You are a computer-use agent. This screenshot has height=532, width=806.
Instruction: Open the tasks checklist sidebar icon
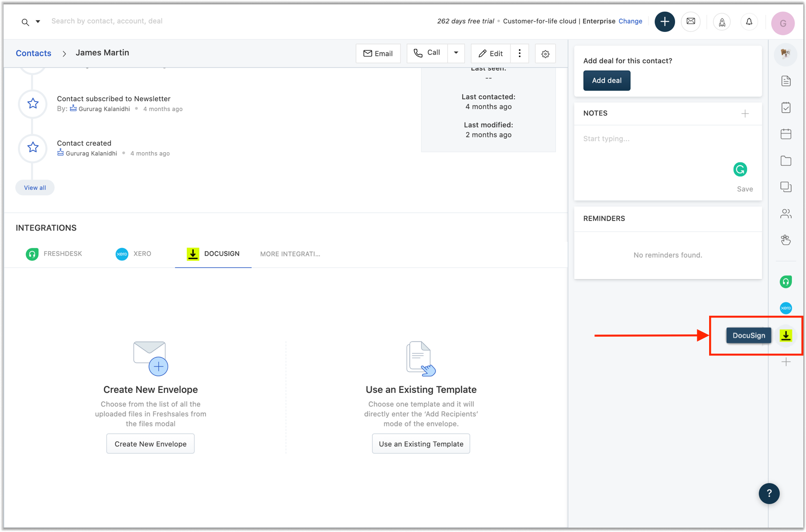click(786, 108)
